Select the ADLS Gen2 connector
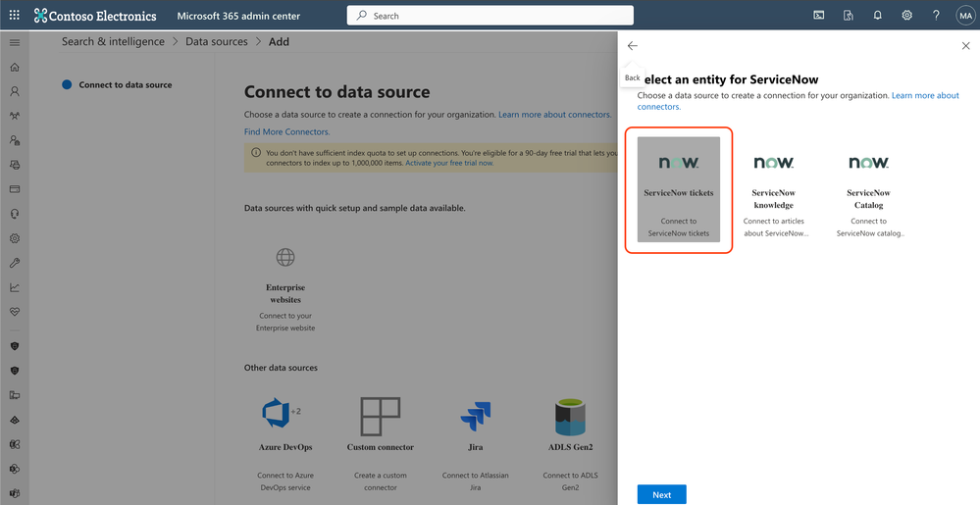Screen dimensions: 980x505 pyautogui.click(x=571, y=444)
